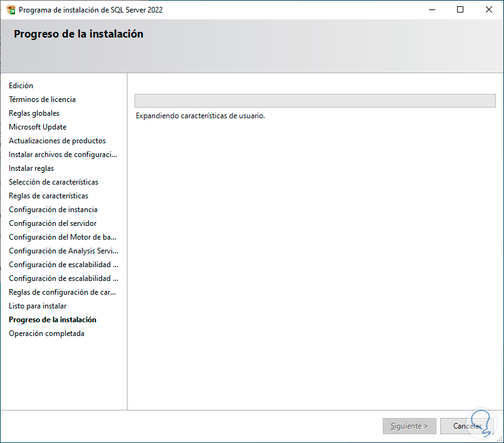
Task: Select Actualizaciones de productos step
Action: point(57,141)
